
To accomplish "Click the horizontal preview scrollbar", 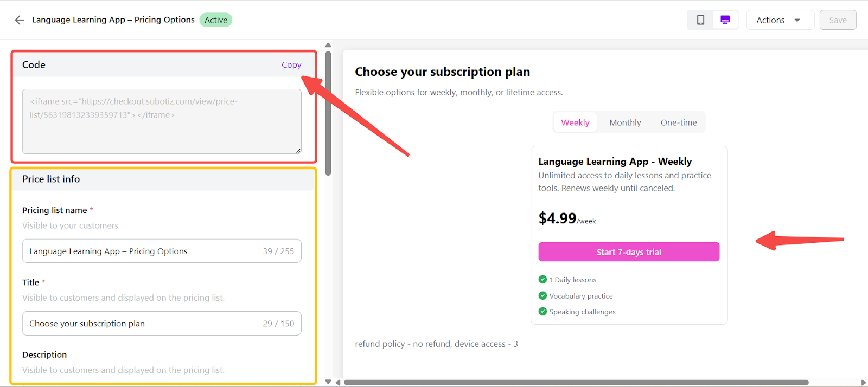I will point(576,383).
